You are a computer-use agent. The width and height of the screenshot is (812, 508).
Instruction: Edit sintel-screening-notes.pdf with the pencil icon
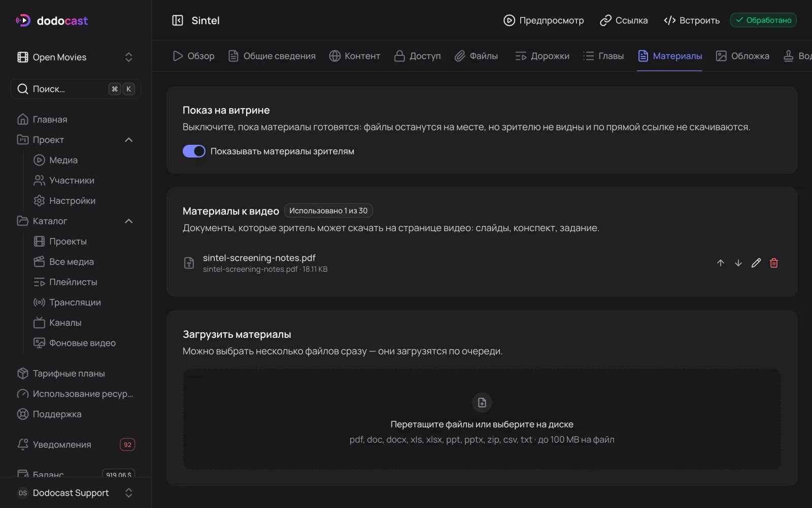tap(756, 263)
